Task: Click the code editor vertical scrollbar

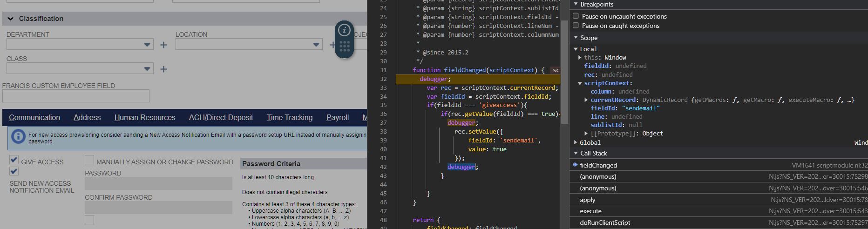Action: pyautogui.click(x=564, y=72)
